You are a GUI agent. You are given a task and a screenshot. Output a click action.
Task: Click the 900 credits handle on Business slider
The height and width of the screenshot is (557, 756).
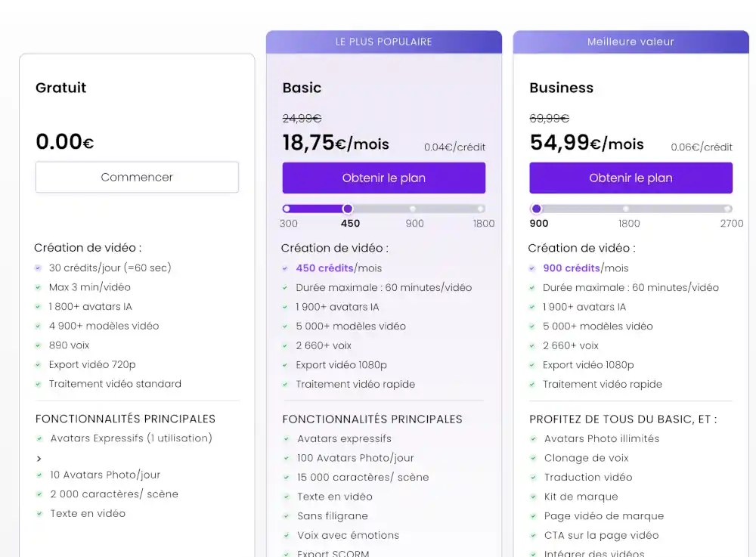(536, 209)
